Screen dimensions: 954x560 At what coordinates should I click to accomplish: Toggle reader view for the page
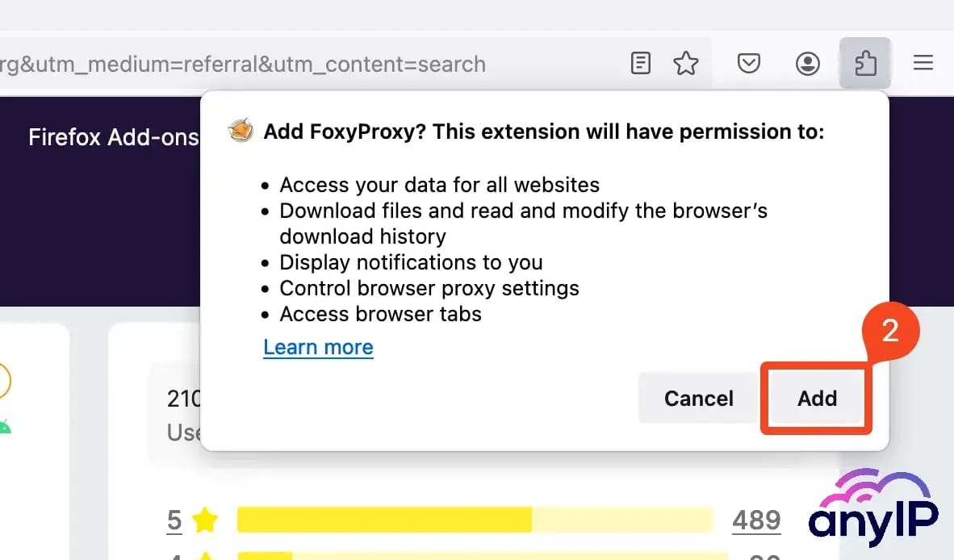tap(640, 63)
